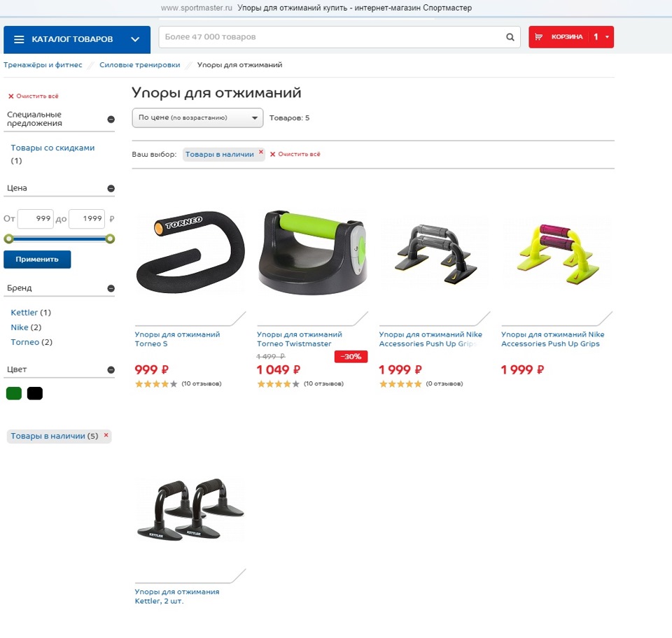Select the green color swatch

pyautogui.click(x=14, y=394)
